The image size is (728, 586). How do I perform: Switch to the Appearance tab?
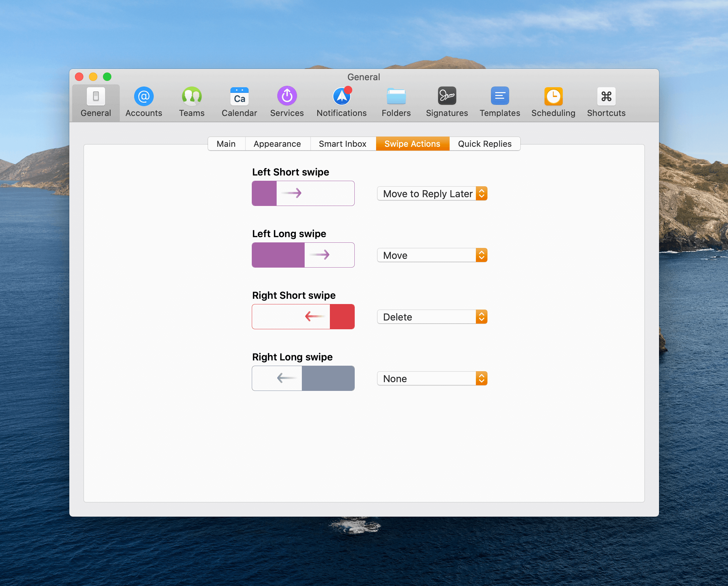point(277,144)
